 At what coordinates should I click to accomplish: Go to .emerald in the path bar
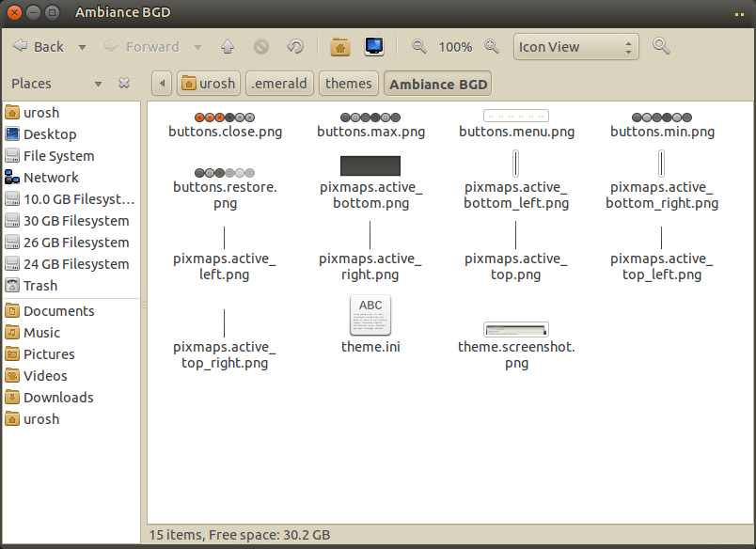279,84
